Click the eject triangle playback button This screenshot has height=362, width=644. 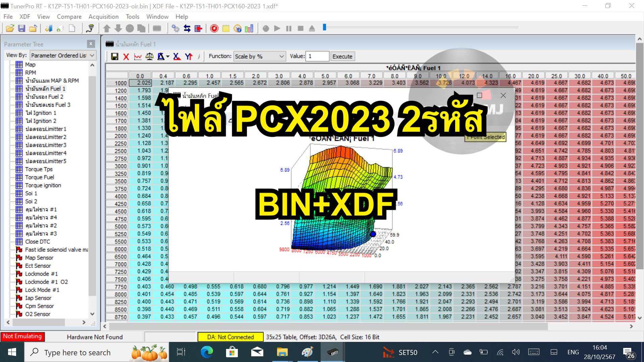[312, 28]
